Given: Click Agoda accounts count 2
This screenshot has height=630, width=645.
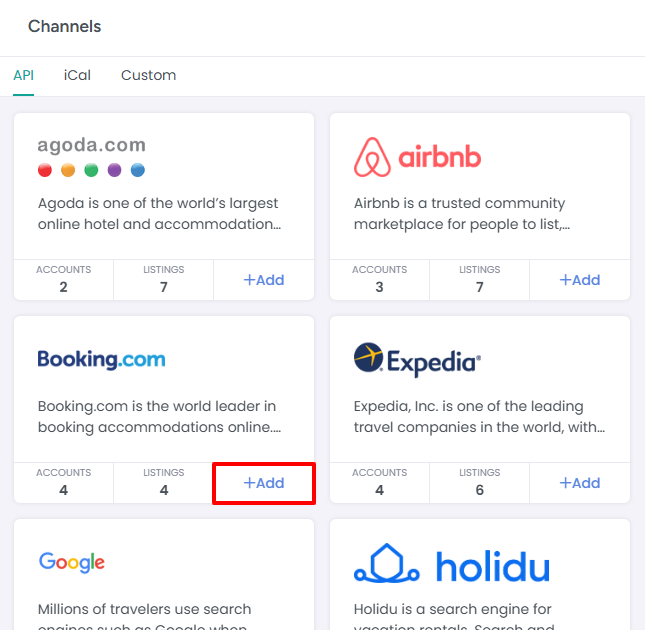Looking at the screenshot, I should (x=63, y=280).
